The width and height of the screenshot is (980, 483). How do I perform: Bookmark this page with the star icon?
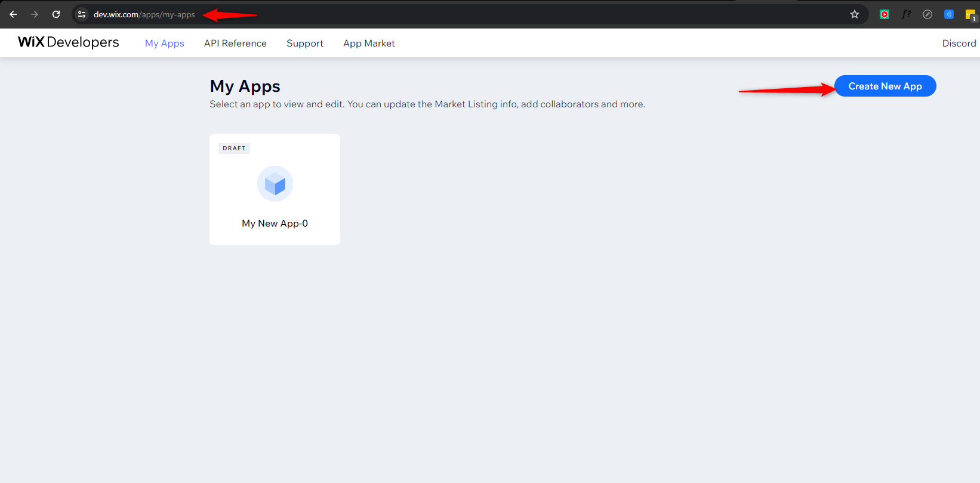855,14
